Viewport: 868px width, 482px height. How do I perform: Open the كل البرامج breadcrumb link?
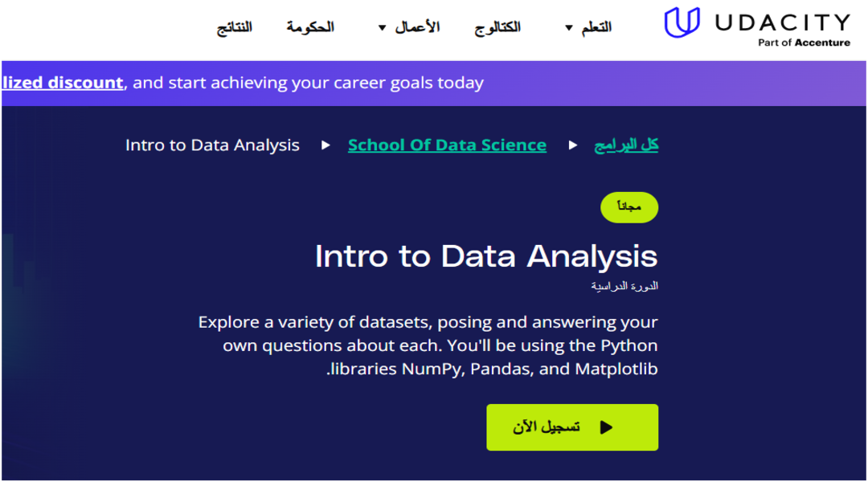(x=626, y=145)
